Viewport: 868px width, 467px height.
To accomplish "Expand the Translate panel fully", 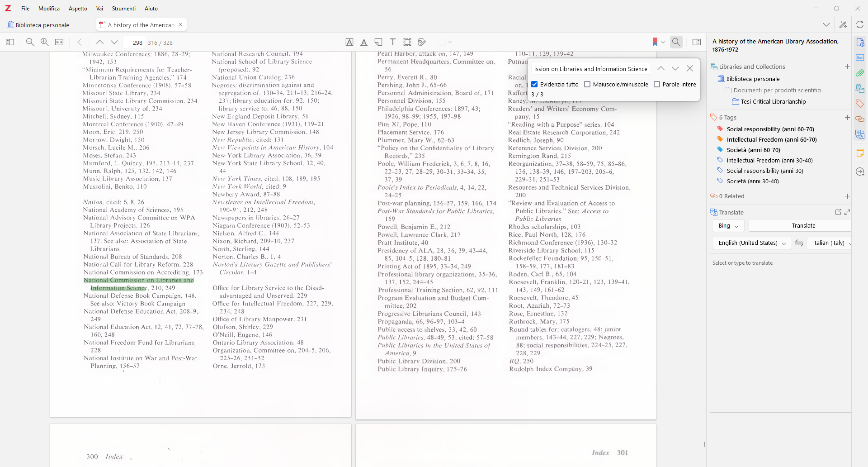I will pyautogui.click(x=847, y=212).
